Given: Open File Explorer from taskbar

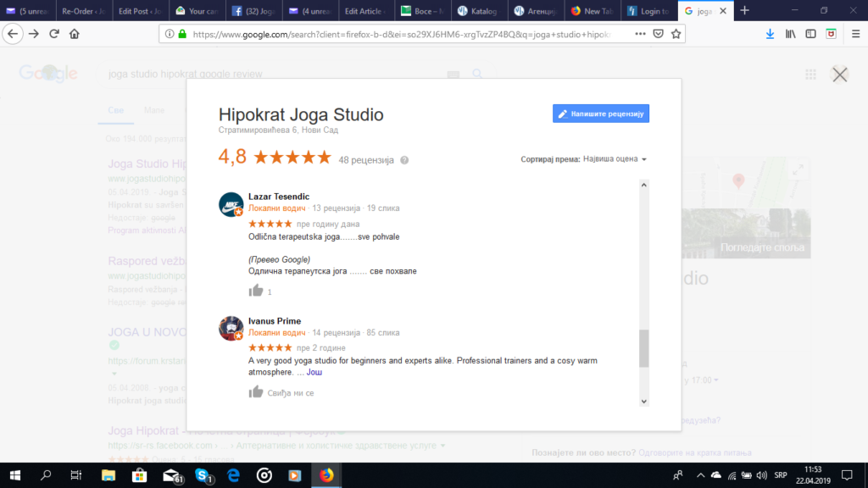Looking at the screenshot, I should [108, 475].
